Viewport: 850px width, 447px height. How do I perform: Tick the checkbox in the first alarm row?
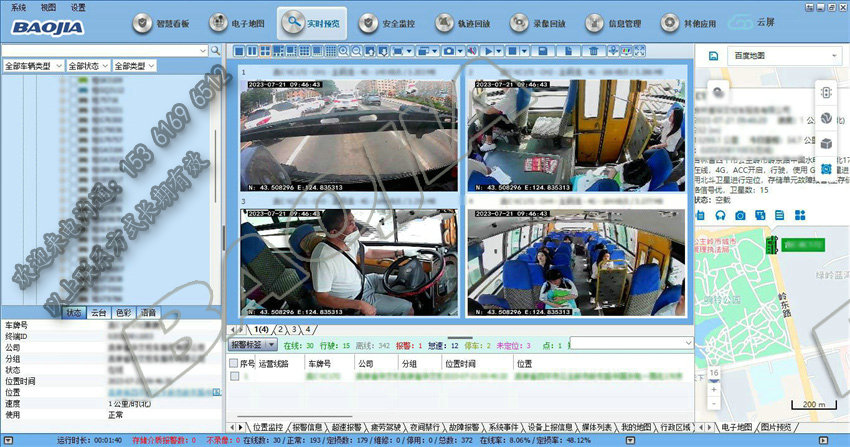pos(234,377)
